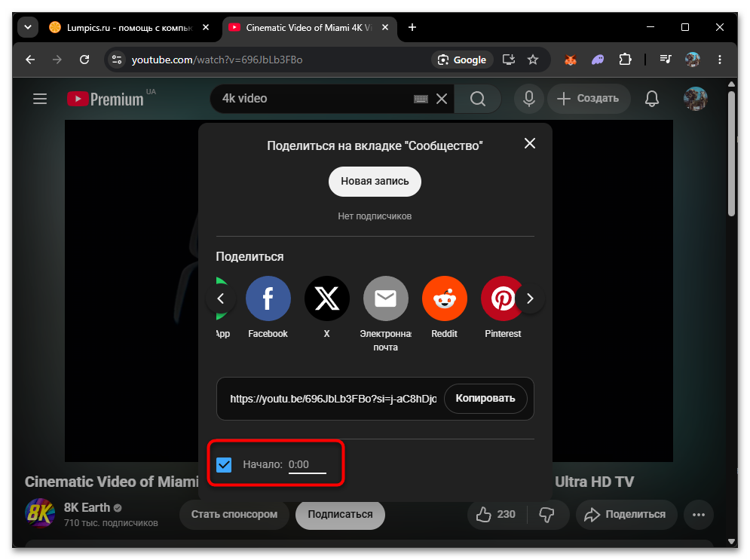Select the Cinematic Video of Miami tab
This screenshot has height=560, width=750.
[x=309, y=28]
